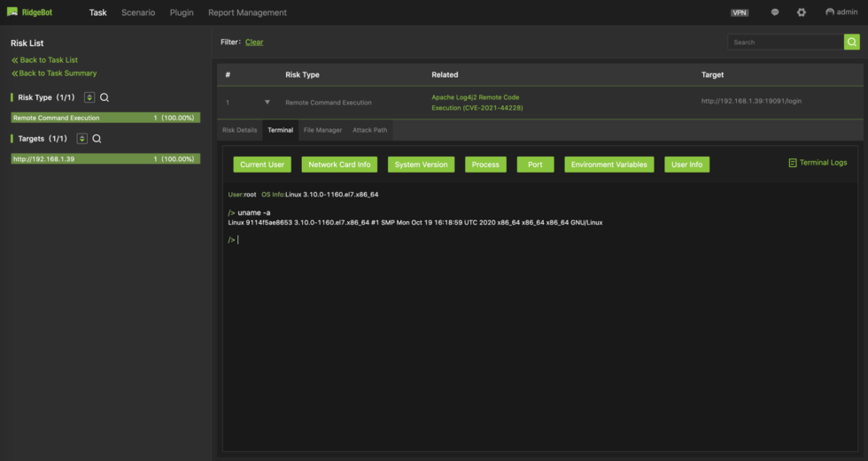Click the admin user avatar icon
The height and width of the screenshot is (461, 868).
pos(830,12)
